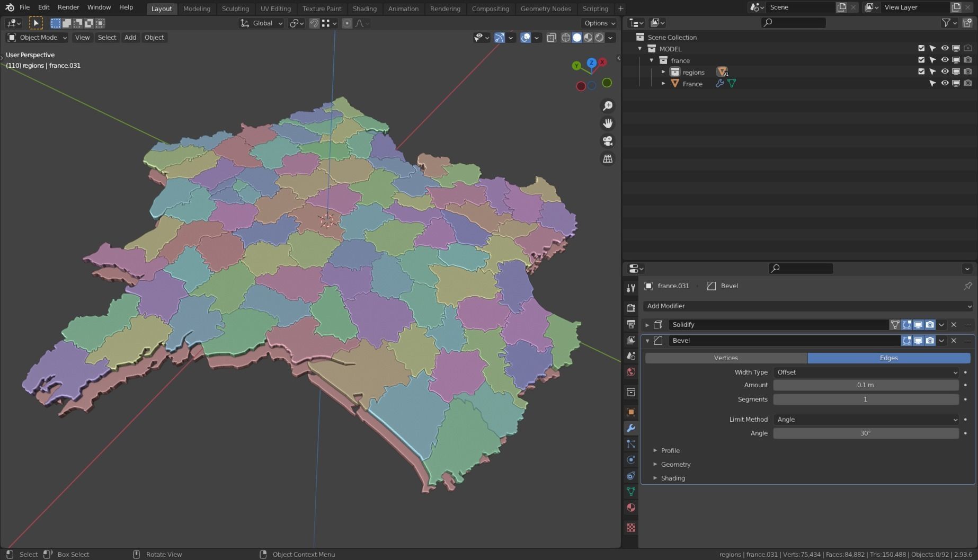The height and width of the screenshot is (560, 978).
Task: Toggle Solidify modifier on-cage vertices display
Action: pos(895,325)
